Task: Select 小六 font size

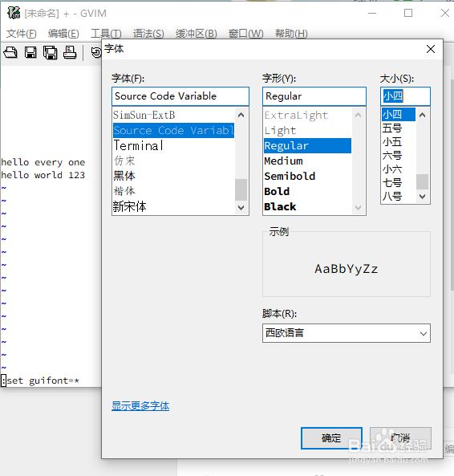Action: tap(398, 169)
